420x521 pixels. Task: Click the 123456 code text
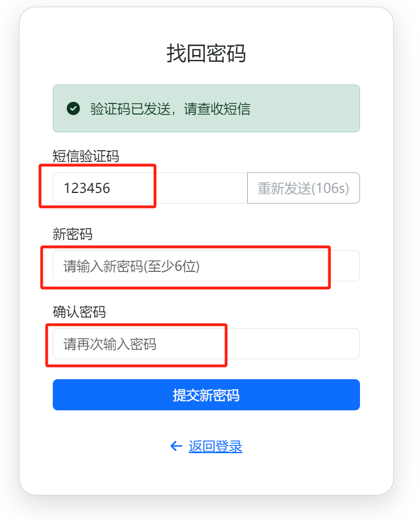(x=87, y=188)
